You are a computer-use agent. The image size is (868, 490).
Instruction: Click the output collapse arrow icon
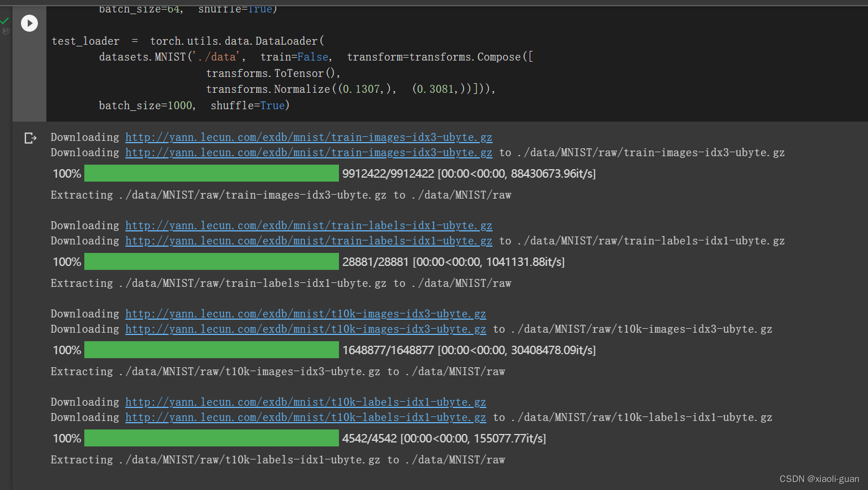31,138
